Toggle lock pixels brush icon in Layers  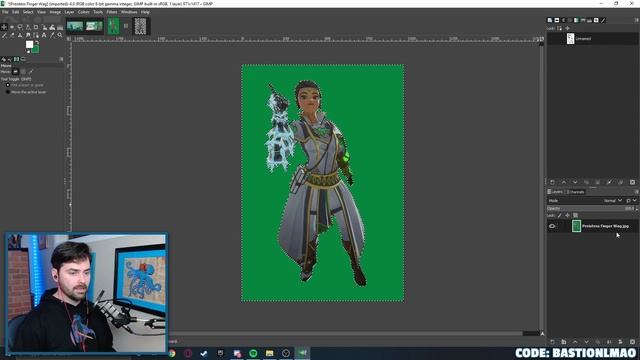tap(560, 216)
